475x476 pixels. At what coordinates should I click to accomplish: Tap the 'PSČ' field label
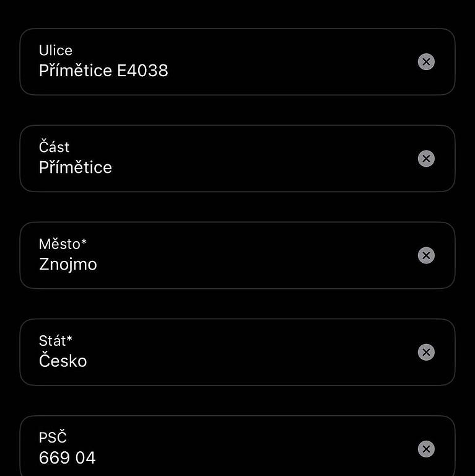(x=53, y=437)
